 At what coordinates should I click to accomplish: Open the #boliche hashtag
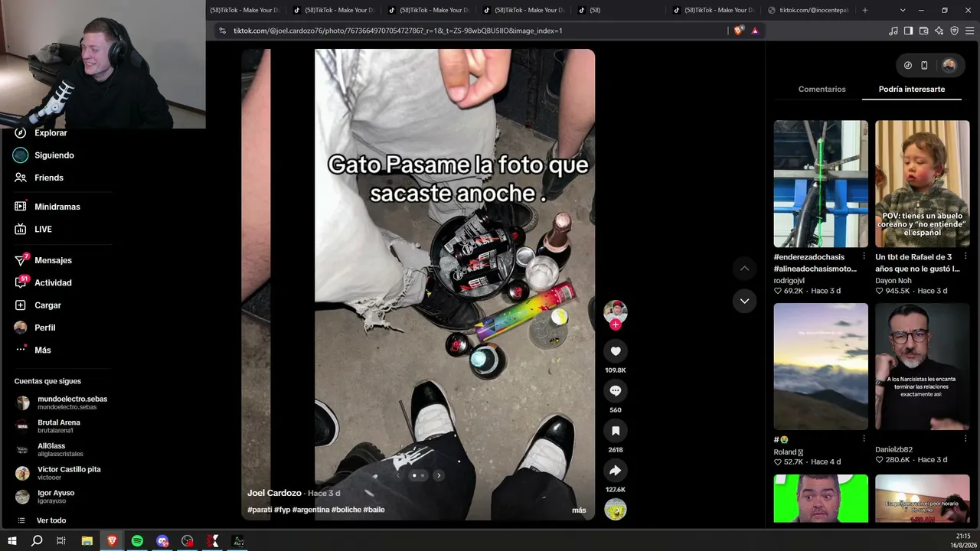pos(346,510)
